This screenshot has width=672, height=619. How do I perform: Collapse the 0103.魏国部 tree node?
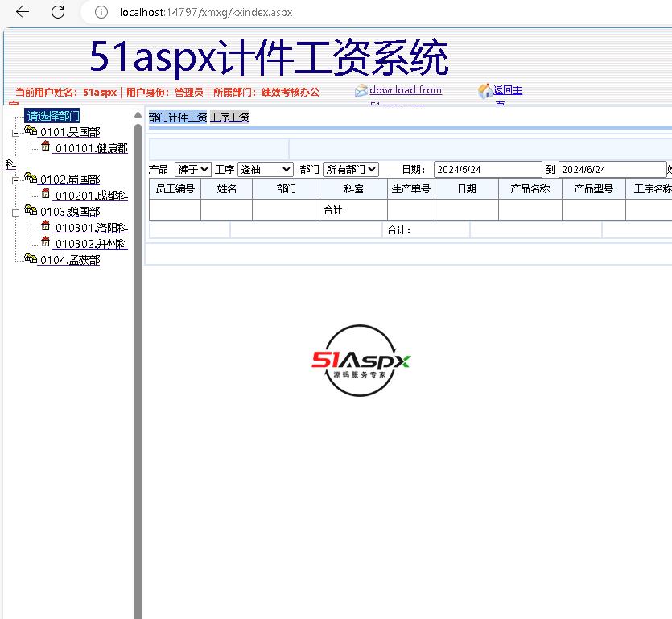point(15,213)
